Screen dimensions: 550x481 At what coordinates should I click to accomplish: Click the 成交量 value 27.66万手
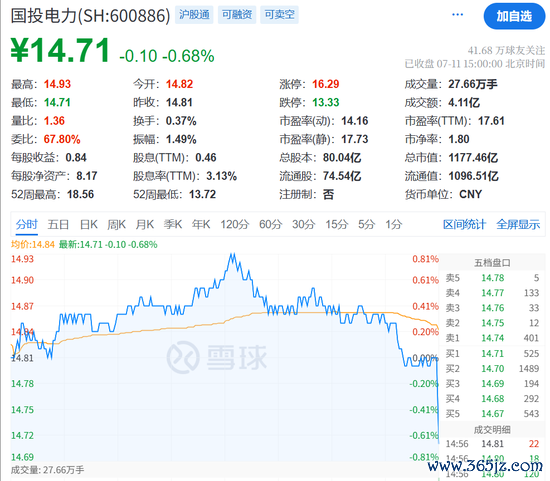pos(473,84)
